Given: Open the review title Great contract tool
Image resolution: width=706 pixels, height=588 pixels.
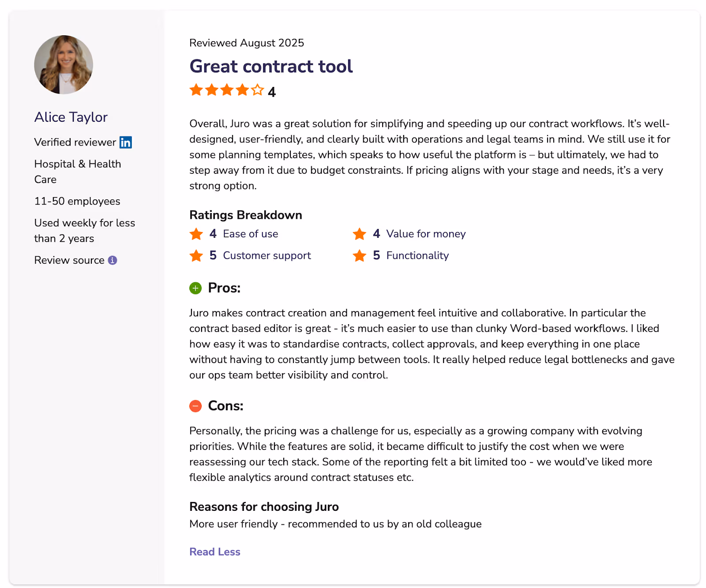Looking at the screenshot, I should (x=270, y=66).
